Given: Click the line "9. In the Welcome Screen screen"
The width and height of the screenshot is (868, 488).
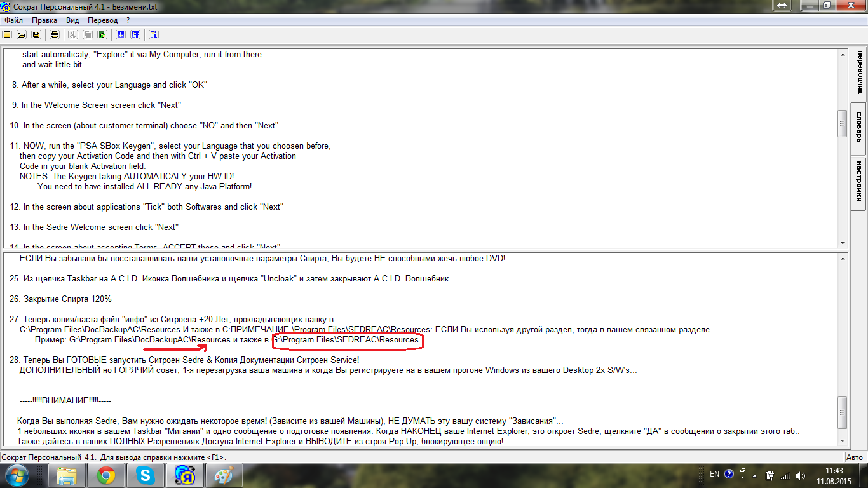Looking at the screenshot, I should 97,105.
